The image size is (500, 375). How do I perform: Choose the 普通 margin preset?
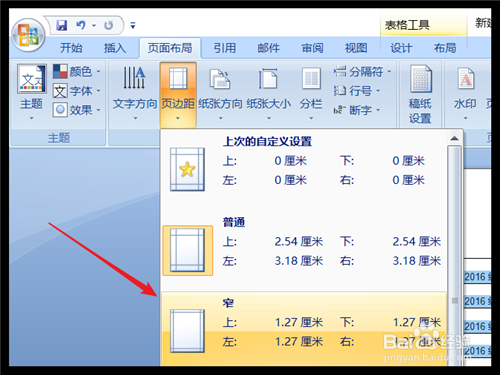[x=303, y=250]
